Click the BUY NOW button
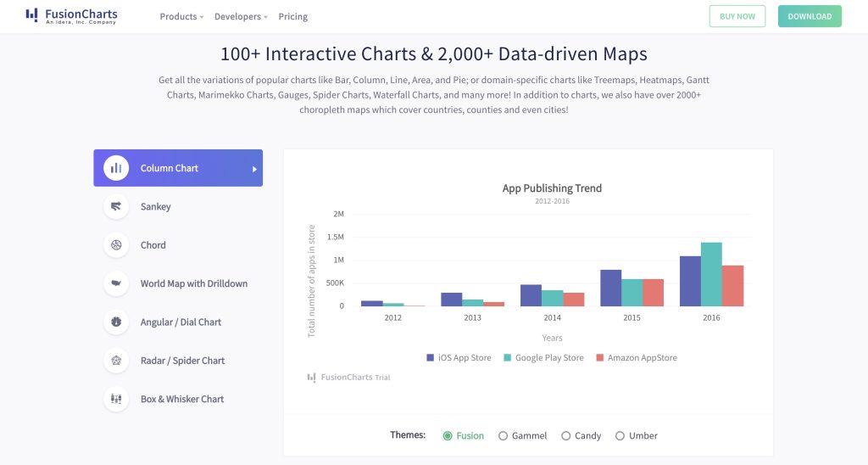 point(737,16)
